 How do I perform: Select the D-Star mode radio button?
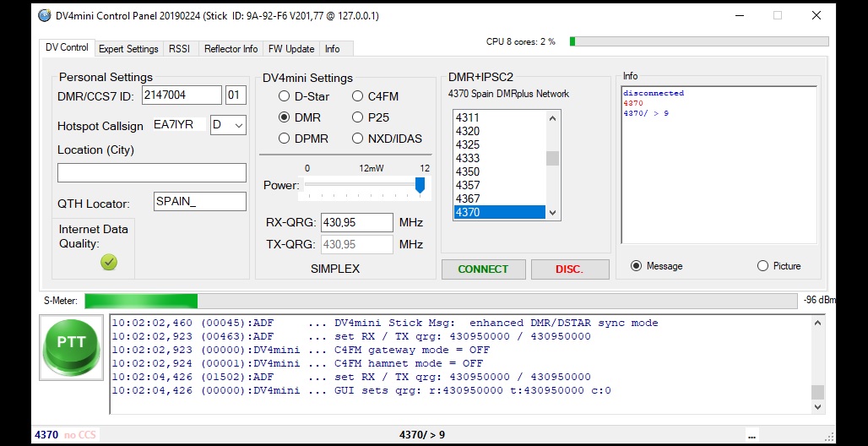click(284, 96)
